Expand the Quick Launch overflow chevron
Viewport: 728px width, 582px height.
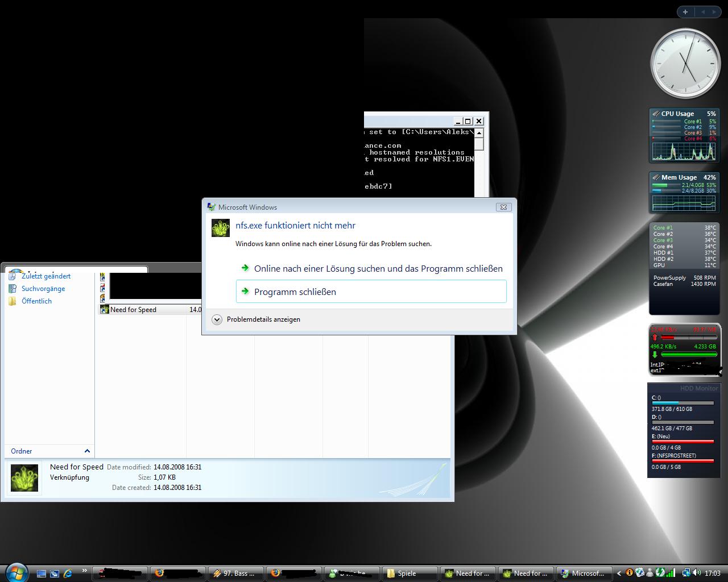point(85,571)
